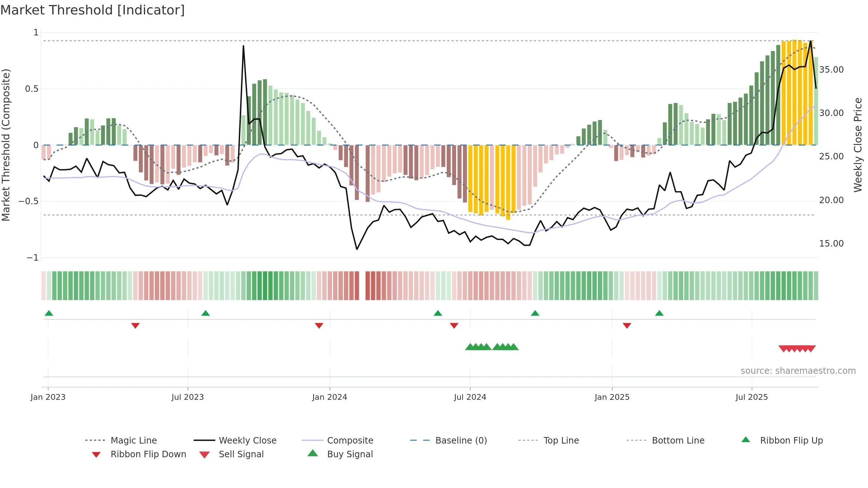Image resolution: width=868 pixels, height=488 pixels.
Task: Toggle the Ribbon Flip Up legend entry
Action: point(782,440)
